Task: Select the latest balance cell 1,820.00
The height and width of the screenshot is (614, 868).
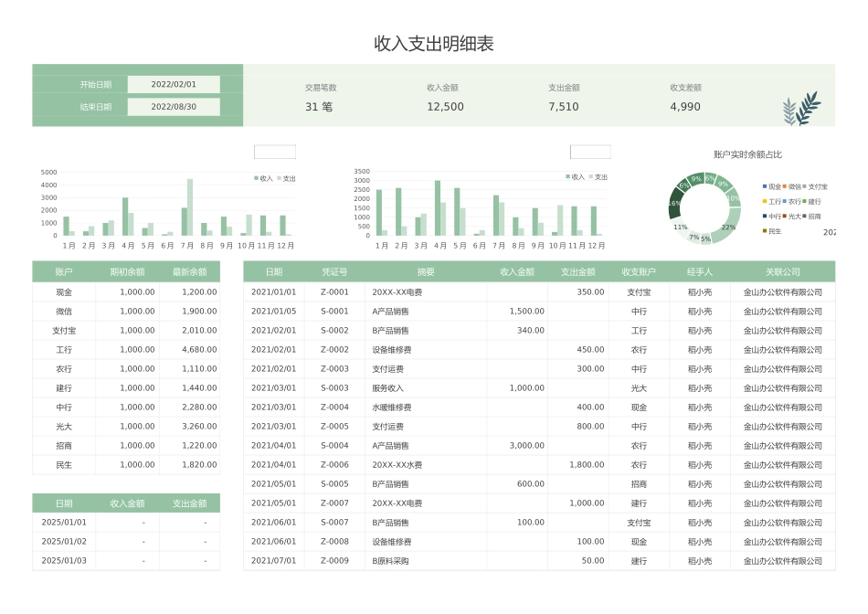Action: pos(190,465)
